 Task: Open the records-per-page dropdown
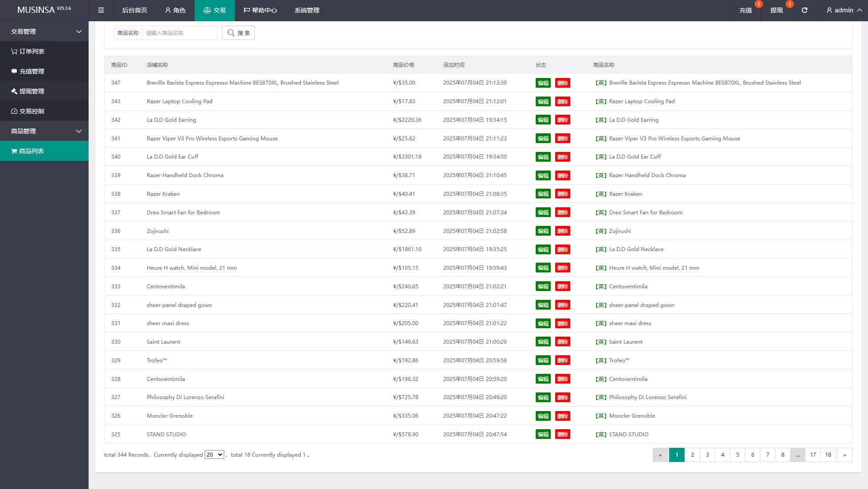[214, 454]
